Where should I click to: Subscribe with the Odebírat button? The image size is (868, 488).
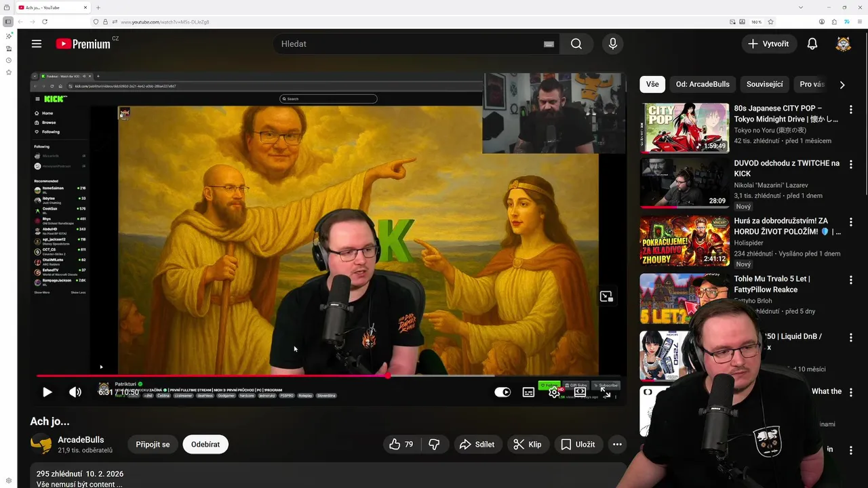[205, 445]
